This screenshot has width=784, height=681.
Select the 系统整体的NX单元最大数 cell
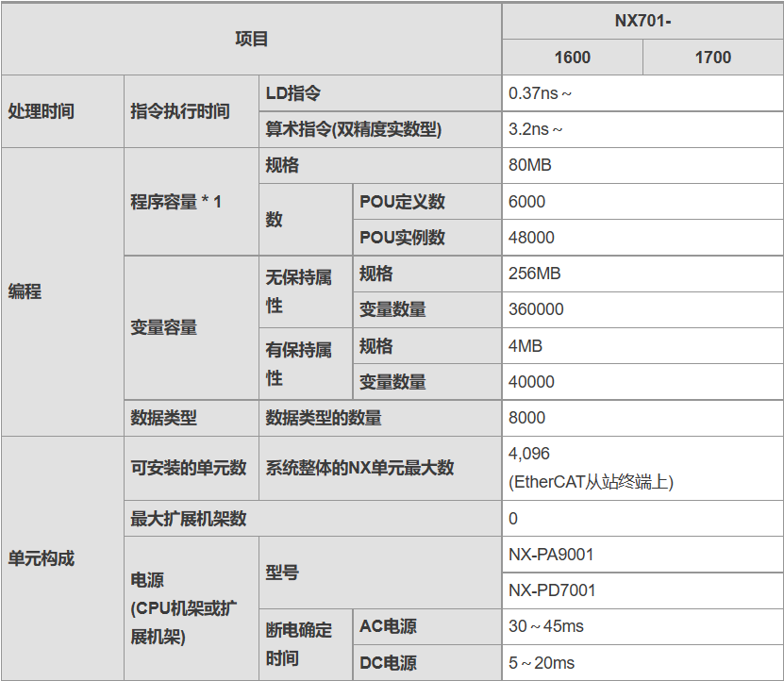pyautogui.click(x=359, y=468)
